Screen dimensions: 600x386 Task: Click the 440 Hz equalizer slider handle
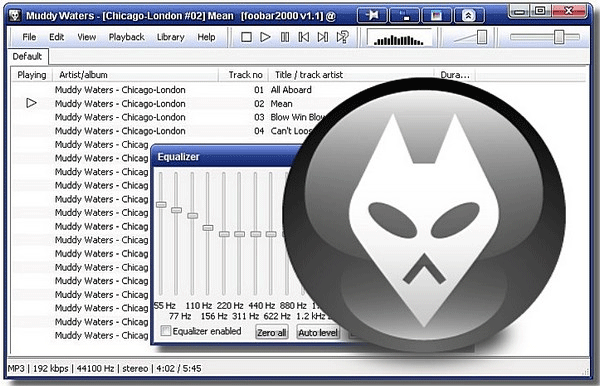(x=256, y=234)
